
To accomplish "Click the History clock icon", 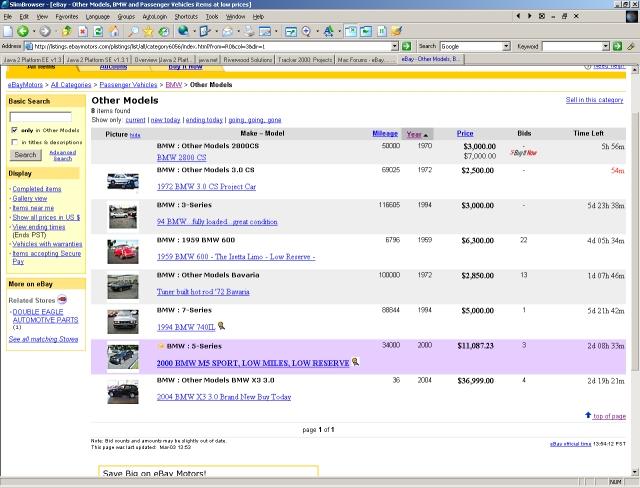I will click(164, 31).
